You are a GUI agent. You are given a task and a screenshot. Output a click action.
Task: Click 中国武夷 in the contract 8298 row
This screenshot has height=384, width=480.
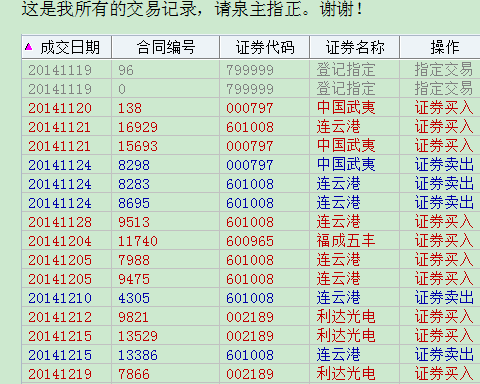(346, 164)
